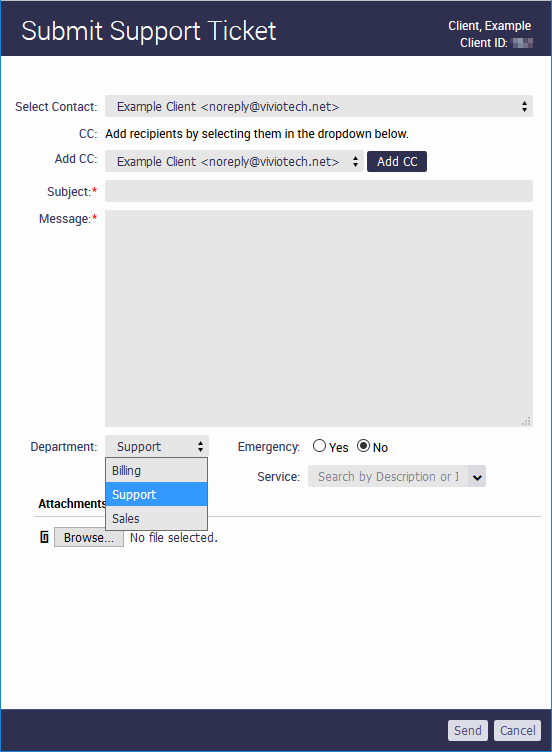Cancel the support ticket form
Screen dimensions: 552x752
(x=517, y=730)
